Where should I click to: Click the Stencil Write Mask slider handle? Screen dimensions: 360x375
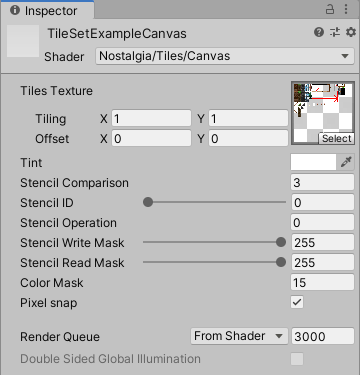click(x=281, y=242)
